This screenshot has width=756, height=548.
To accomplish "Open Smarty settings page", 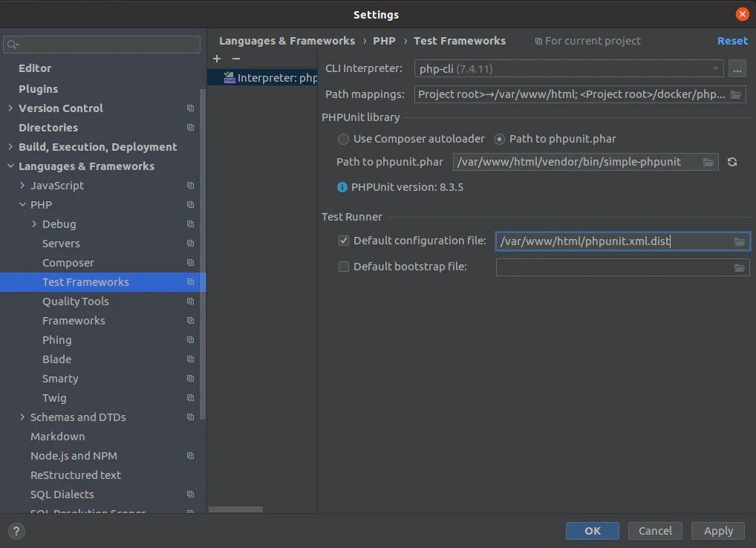I will (x=60, y=379).
